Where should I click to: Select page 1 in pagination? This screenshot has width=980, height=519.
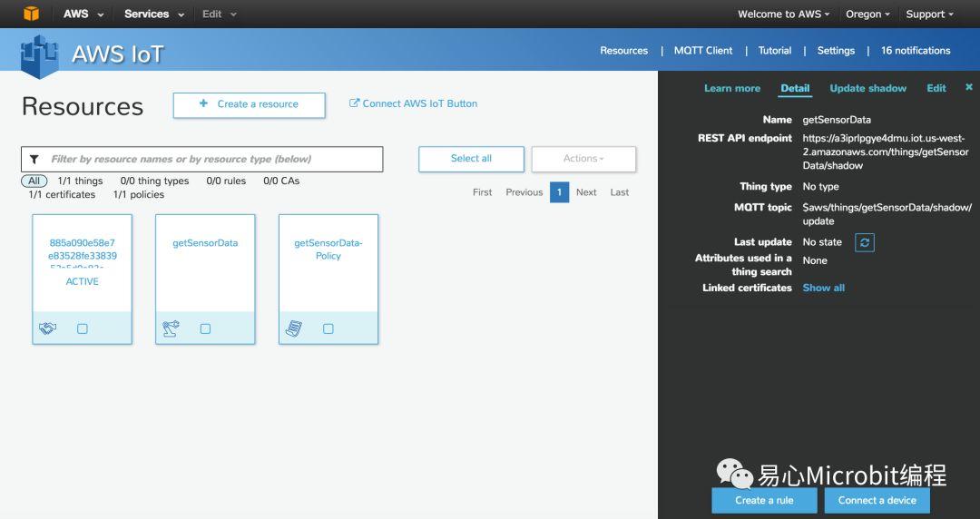[x=559, y=192]
